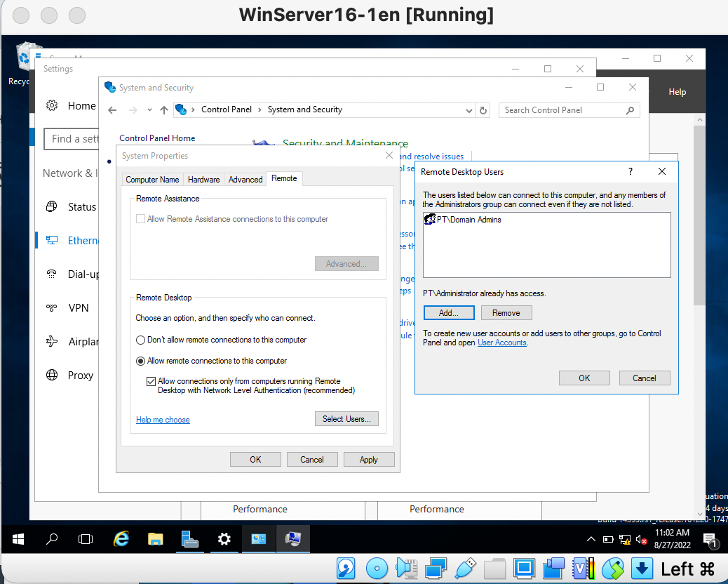
Task: Open the Action Center notifications icon
Action: pos(710,540)
